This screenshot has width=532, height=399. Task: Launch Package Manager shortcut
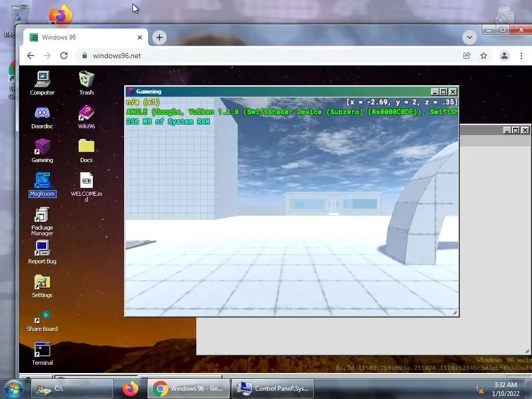click(x=42, y=221)
